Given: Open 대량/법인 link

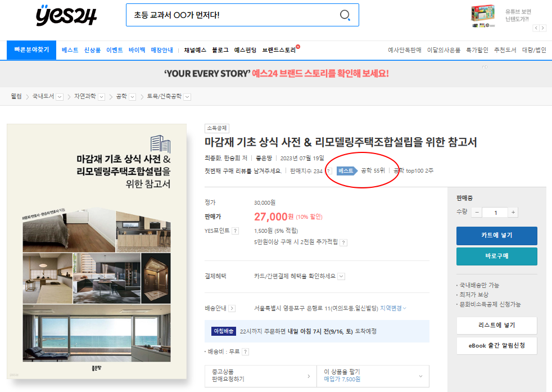Looking at the screenshot, I should click(x=533, y=50).
